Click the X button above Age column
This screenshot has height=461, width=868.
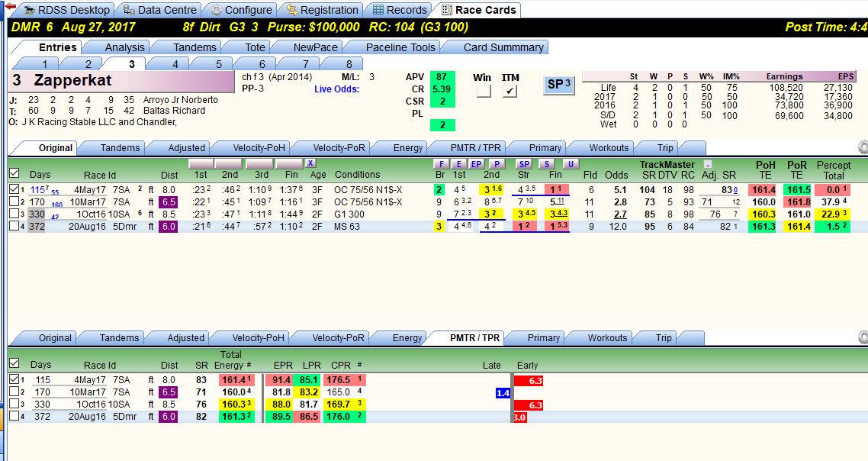[x=310, y=163]
